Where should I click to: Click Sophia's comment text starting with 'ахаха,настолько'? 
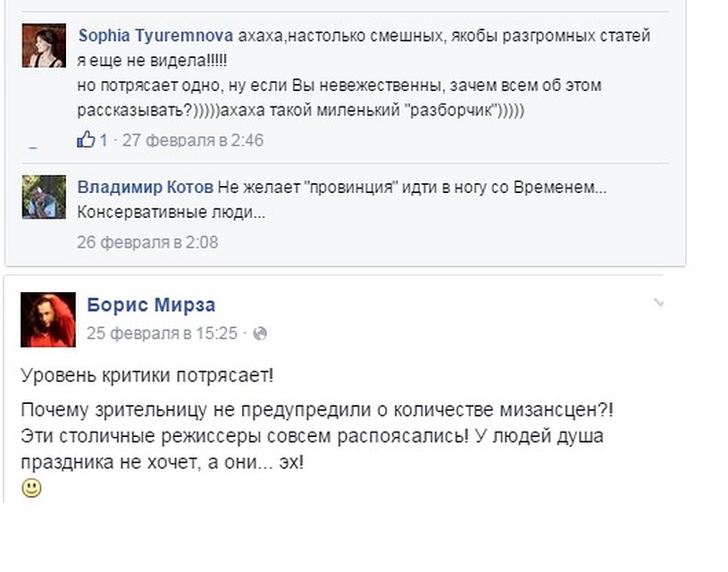pos(444,36)
